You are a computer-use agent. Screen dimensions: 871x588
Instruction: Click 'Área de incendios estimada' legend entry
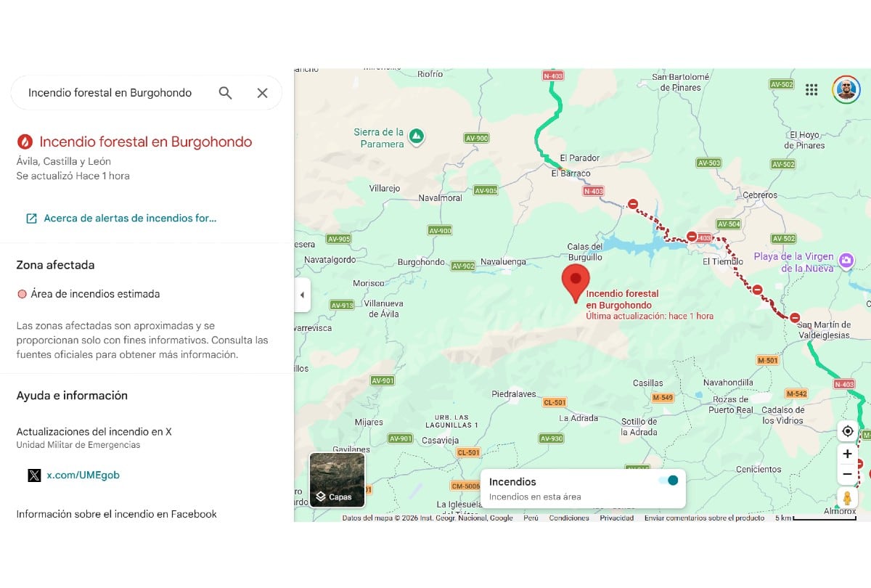89,294
